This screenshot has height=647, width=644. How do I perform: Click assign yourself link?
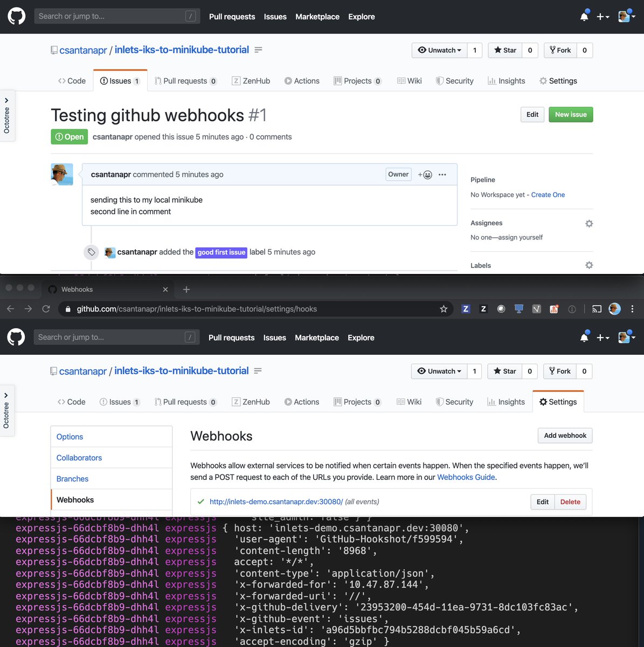click(x=521, y=237)
